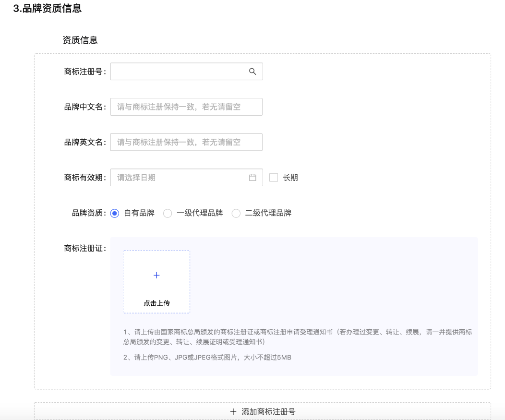Click the 品牌英文名 input field
The image size is (505, 420).
tap(186, 142)
